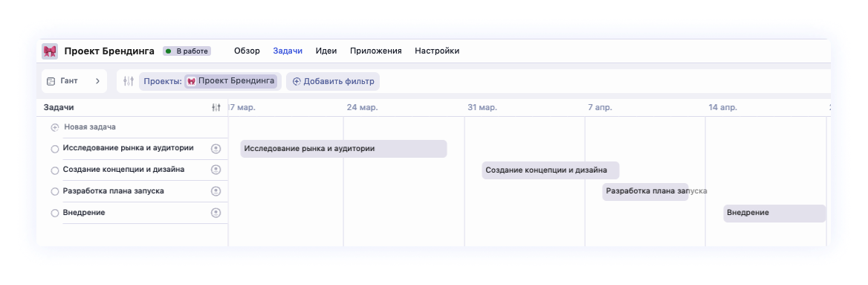Image resolution: width=868 pixels, height=285 pixels.
Task: Expand the Гант view chevron
Action: (97, 81)
